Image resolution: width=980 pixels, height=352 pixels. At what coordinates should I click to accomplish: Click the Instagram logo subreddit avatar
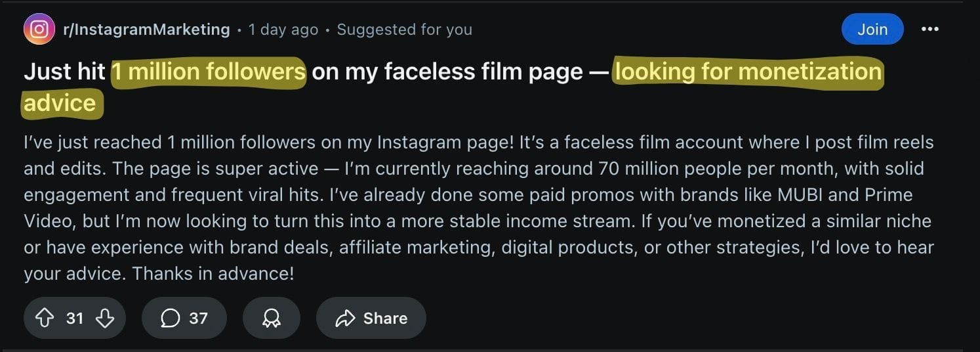(x=39, y=30)
